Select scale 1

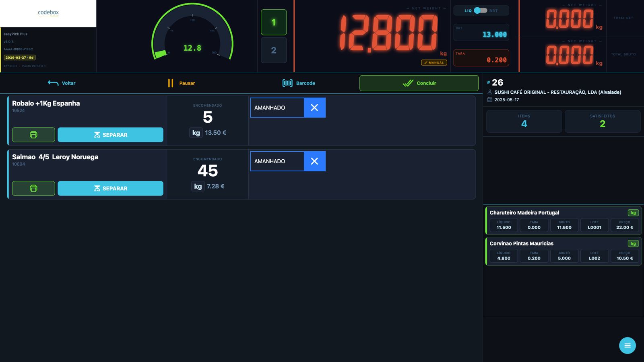click(274, 23)
